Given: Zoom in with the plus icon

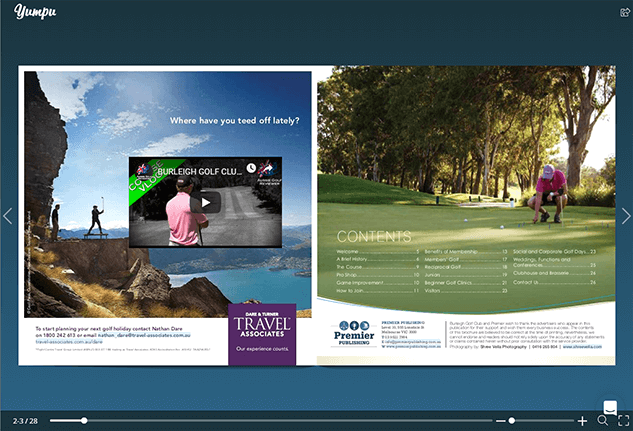Looking at the screenshot, I should coord(582,421).
